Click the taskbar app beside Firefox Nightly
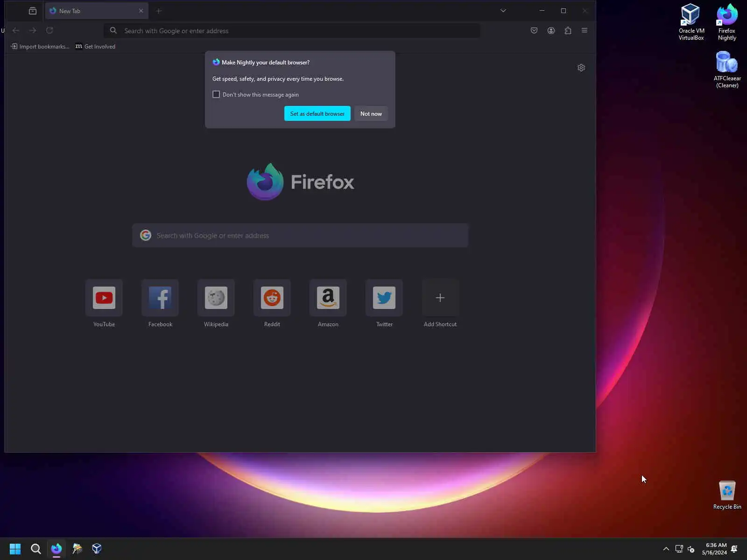The height and width of the screenshot is (560, 747). [77, 549]
